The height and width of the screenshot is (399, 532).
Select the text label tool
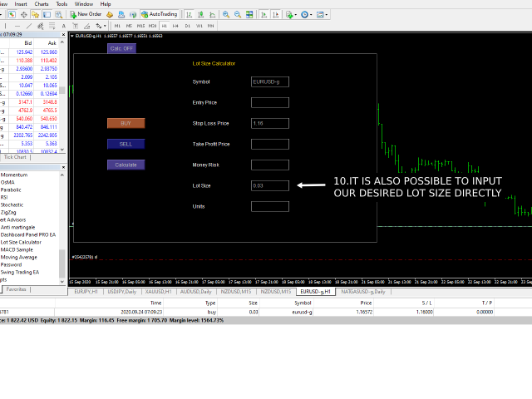click(x=76, y=26)
